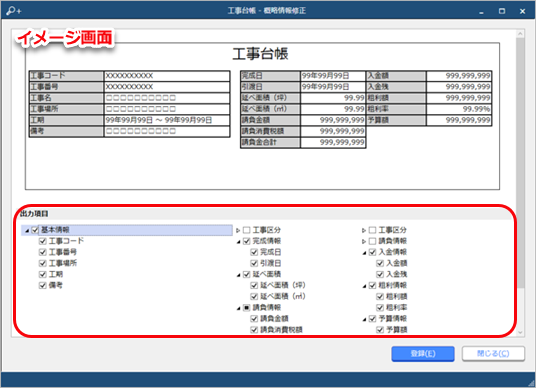536x388 pixels.
Task: Collapse the 粗利情報 tree node arrow
Action: pyautogui.click(x=364, y=286)
